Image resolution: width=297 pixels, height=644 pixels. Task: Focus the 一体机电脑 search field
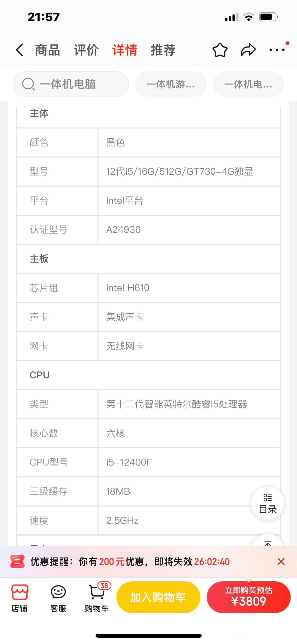71,84
